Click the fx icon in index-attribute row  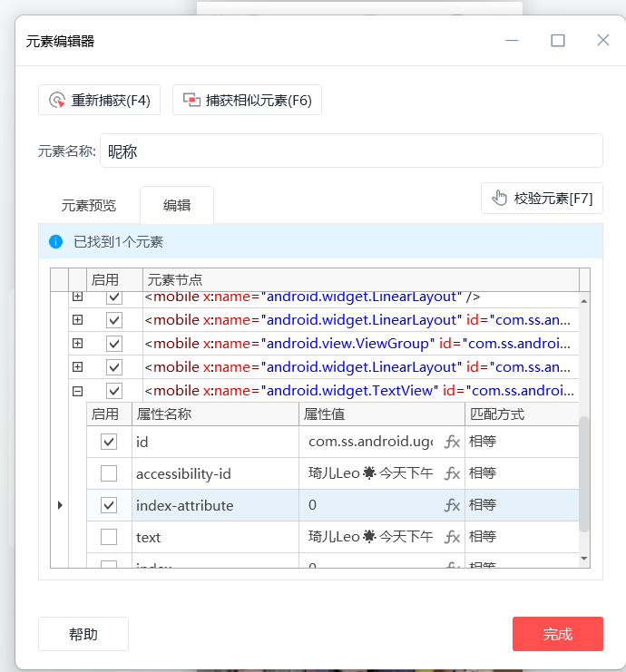click(x=452, y=505)
